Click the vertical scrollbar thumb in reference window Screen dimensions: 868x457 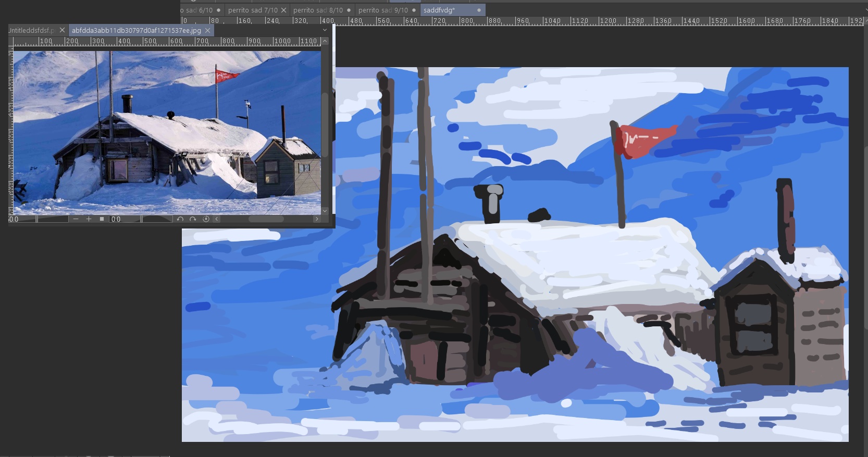point(325,125)
